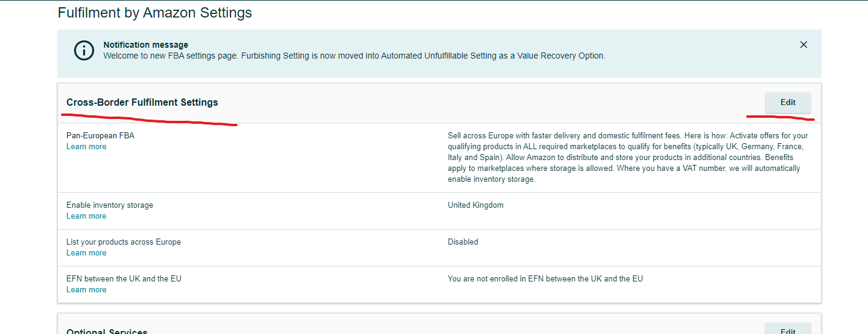Screen dimensions: 868x334
Task: Edit the Cross-Border Fulfilment Settings
Action: tap(788, 103)
